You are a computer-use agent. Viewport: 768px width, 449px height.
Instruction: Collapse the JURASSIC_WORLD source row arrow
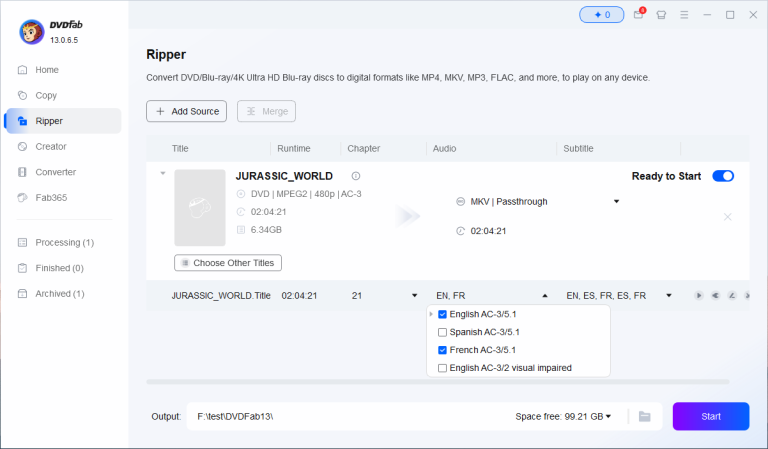(163, 173)
